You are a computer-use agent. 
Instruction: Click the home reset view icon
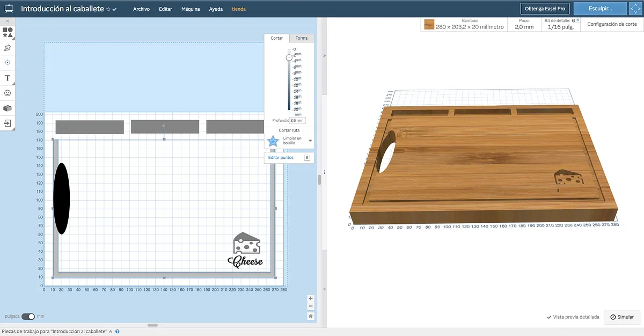[x=311, y=316]
